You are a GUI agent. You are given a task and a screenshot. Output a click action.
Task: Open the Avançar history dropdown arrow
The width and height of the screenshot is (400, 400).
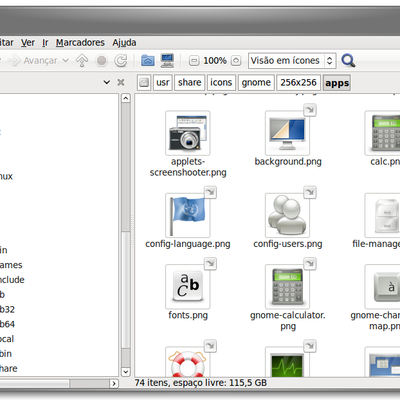click(66, 61)
